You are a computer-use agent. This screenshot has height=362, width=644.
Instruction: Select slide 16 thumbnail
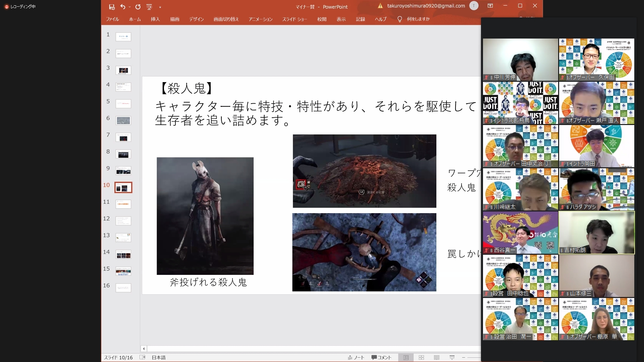123,288
